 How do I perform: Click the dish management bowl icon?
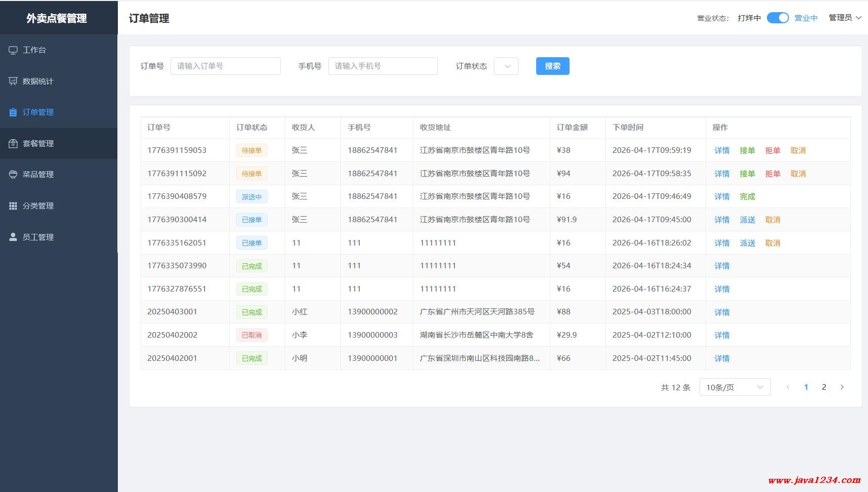click(13, 175)
